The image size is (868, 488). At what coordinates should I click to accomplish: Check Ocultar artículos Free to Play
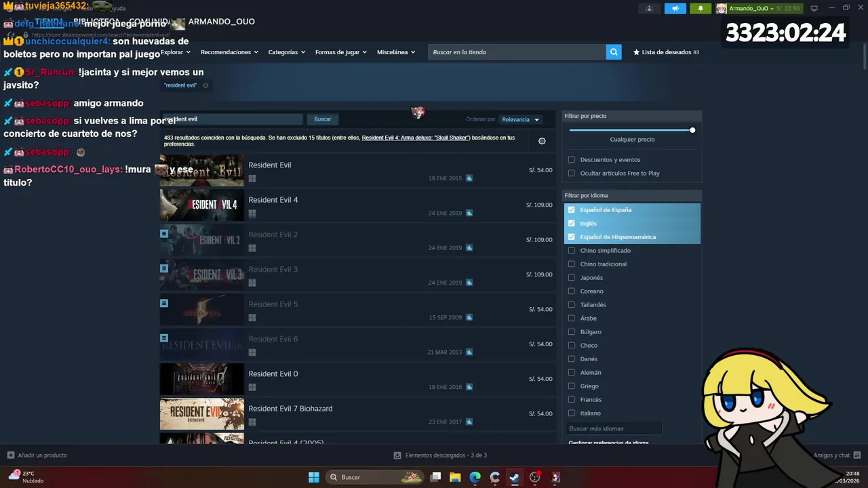(x=572, y=174)
